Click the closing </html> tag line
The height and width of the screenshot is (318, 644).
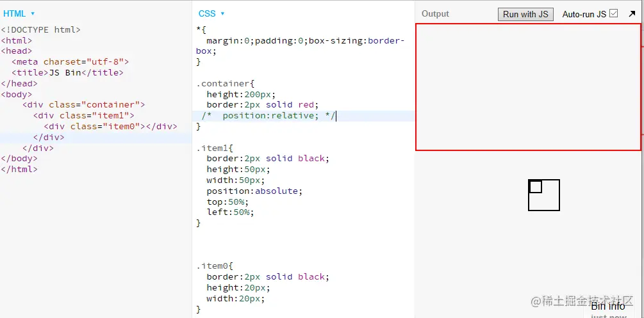pyautogui.click(x=19, y=169)
